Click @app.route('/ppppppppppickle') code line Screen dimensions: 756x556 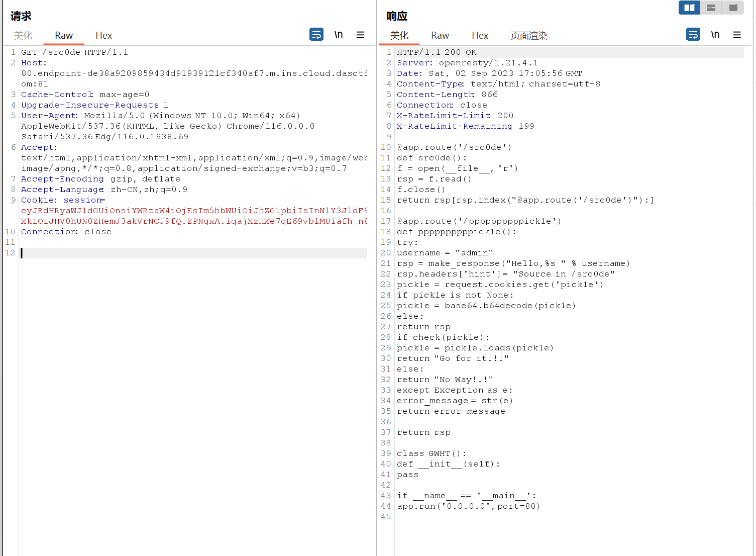(x=479, y=221)
